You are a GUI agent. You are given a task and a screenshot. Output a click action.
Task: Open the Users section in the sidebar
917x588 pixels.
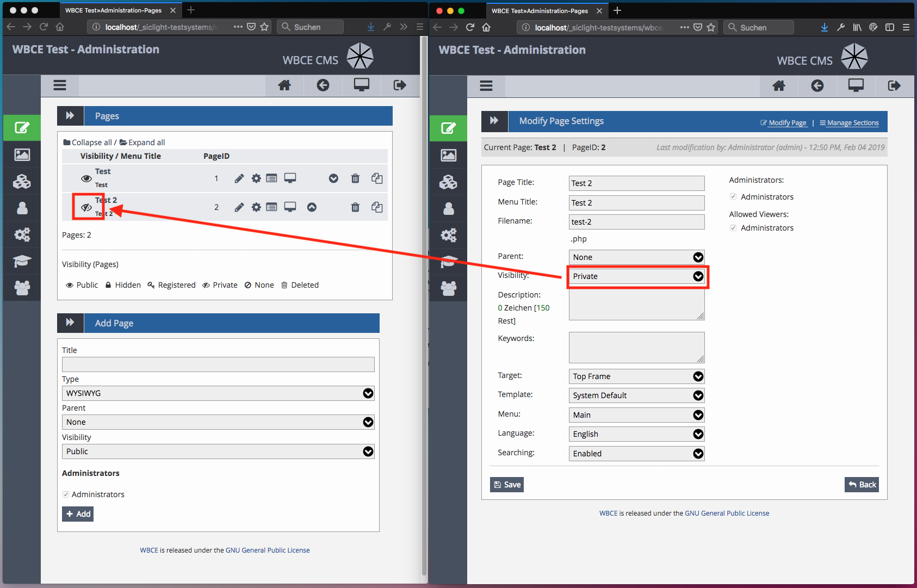pyautogui.click(x=22, y=208)
